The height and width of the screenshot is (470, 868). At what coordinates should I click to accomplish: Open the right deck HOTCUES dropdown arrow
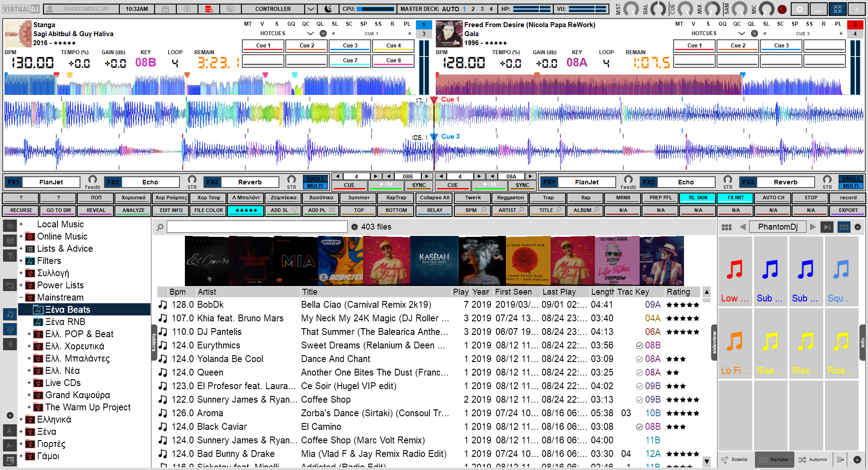[741, 33]
